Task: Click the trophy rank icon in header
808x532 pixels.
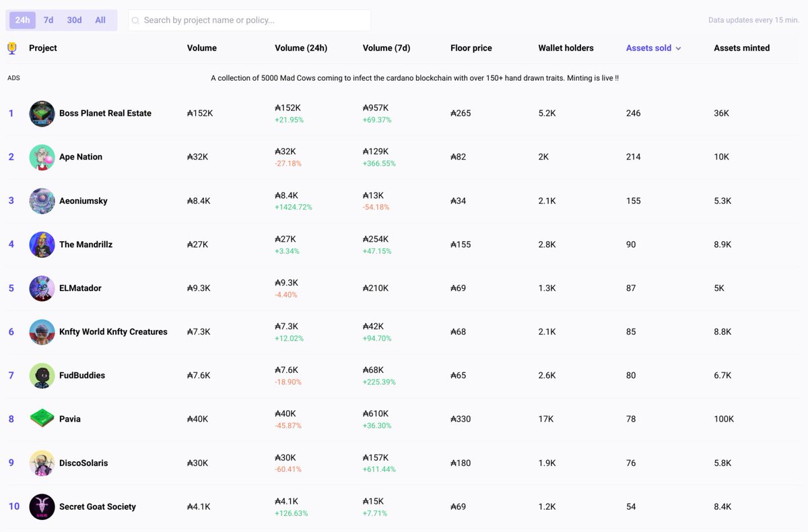Action: [11, 48]
